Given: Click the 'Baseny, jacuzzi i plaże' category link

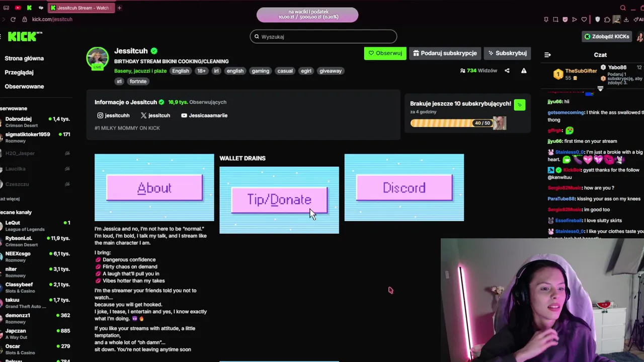Looking at the screenshot, I should tap(140, 71).
